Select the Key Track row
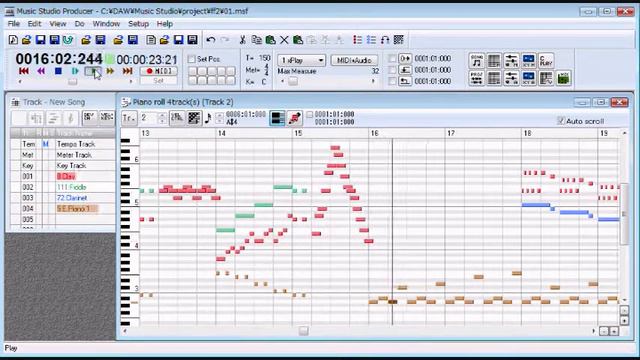The image size is (640, 360). pyautogui.click(x=62, y=166)
